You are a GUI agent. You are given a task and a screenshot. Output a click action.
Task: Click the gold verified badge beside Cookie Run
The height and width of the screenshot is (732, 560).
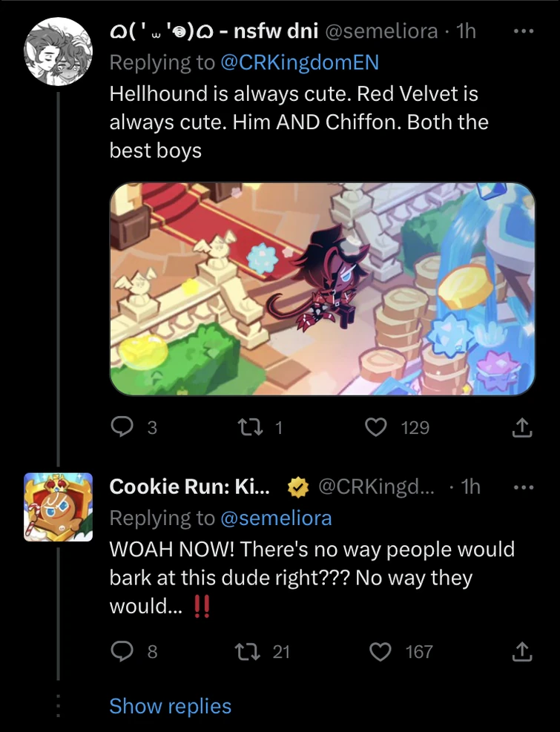point(297,487)
